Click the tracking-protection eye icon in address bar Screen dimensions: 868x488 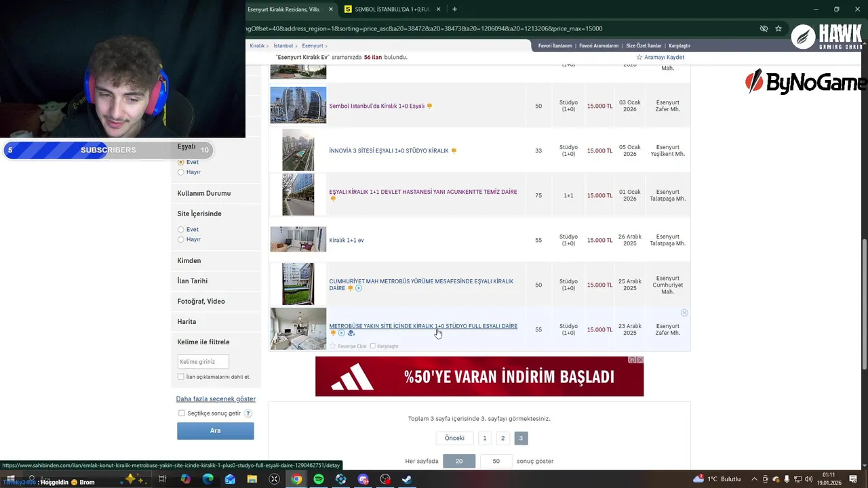click(764, 28)
